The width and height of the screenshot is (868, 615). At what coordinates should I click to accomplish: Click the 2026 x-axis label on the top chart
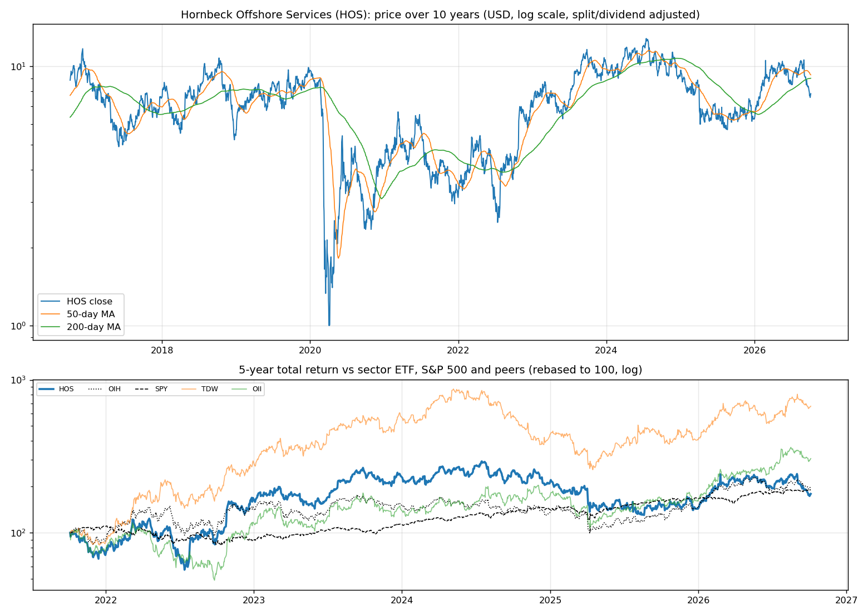[754, 351]
